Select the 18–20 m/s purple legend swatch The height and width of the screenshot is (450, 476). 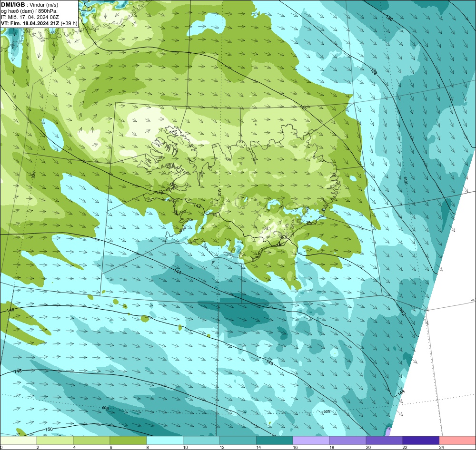tap(347, 440)
